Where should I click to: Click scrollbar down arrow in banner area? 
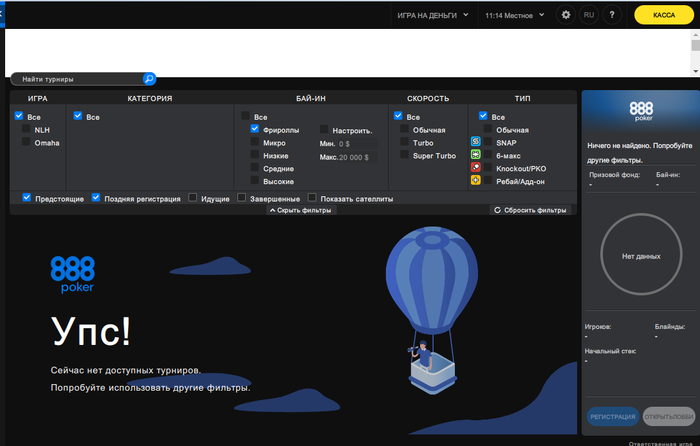pos(696,71)
